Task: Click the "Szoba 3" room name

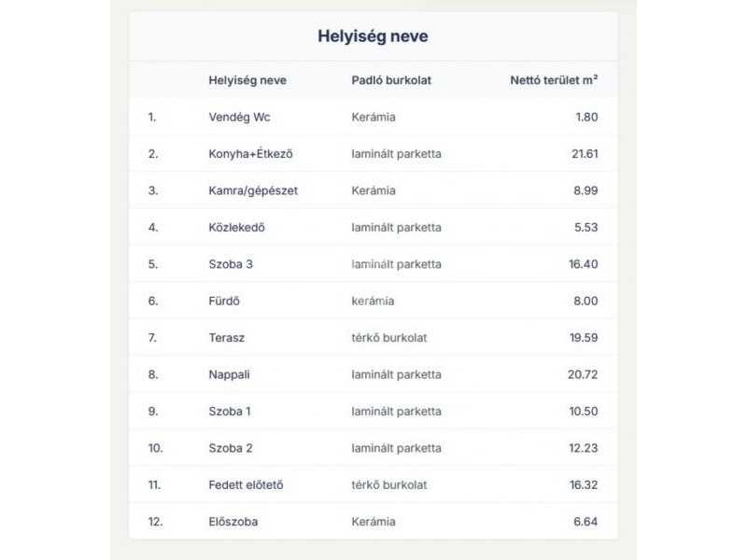Action: (231, 264)
